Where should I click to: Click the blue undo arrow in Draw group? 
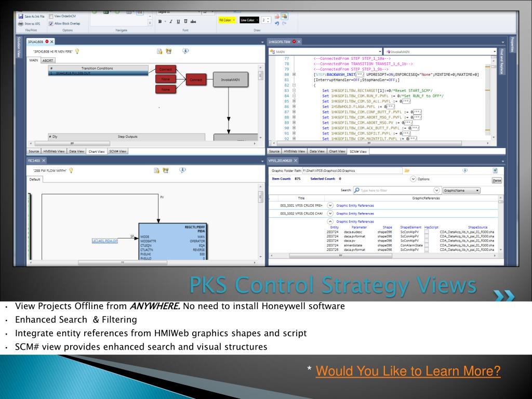click(x=277, y=23)
